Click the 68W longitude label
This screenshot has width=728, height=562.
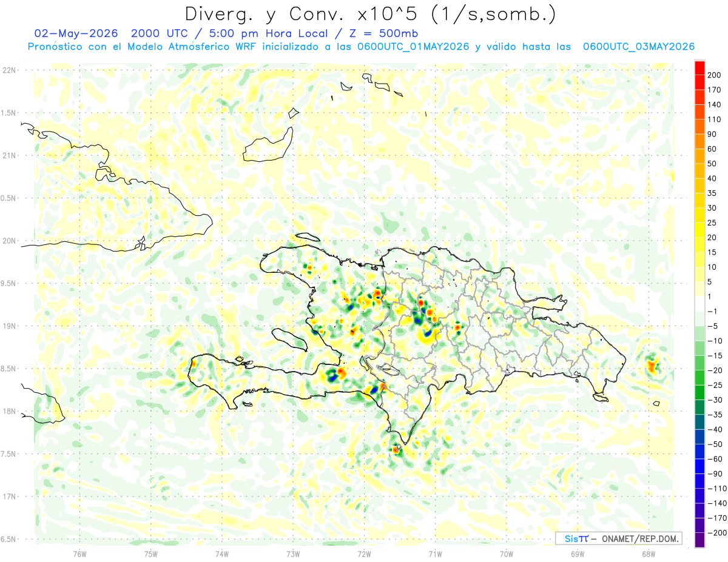pyautogui.click(x=648, y=554)
